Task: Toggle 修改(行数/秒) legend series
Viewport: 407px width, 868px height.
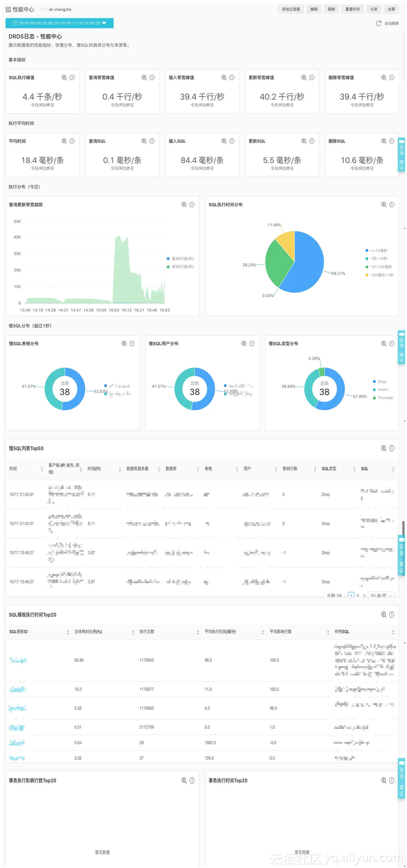Action: click(x=180, y=267)
